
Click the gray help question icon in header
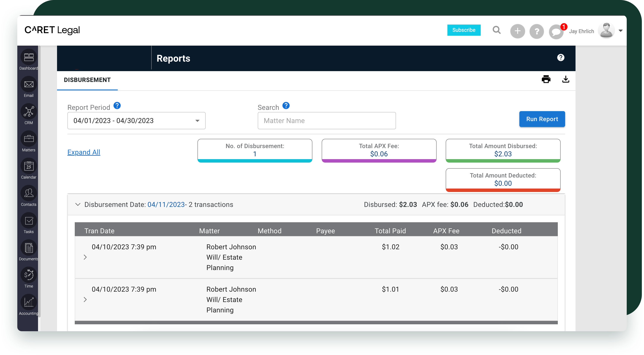pyautogui.click(x=537, y=31)
